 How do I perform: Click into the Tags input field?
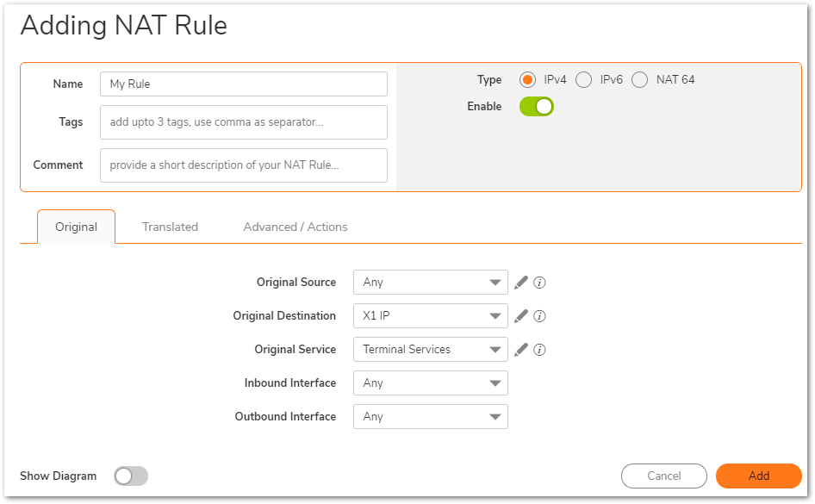point(243,122)
